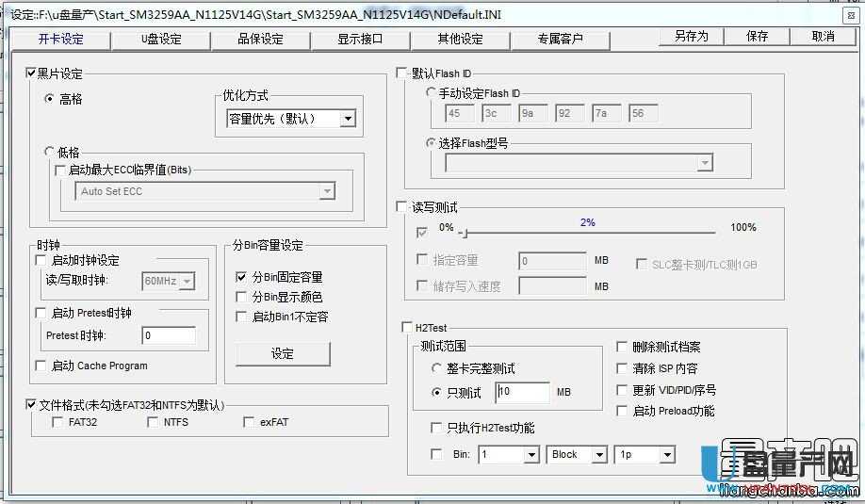The height and width of the screenshot is (504, 865).
Task: Select the 低格 radio button
Action: coord(50,152)
